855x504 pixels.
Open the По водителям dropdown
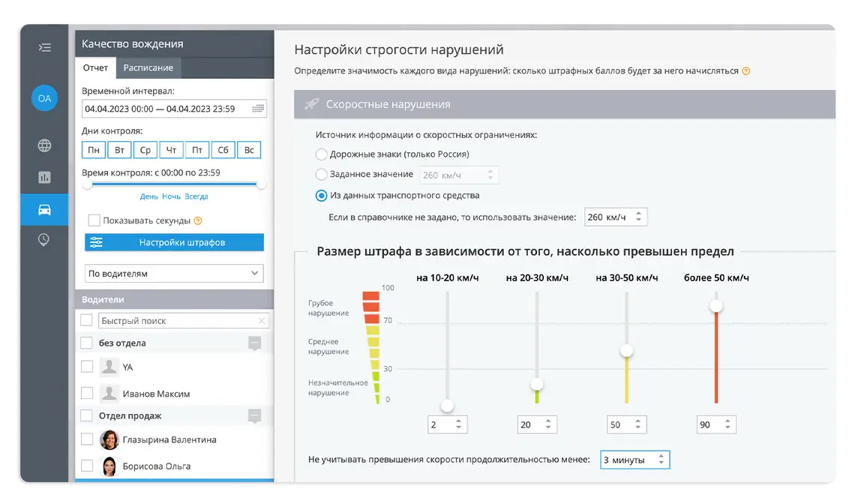174,273
